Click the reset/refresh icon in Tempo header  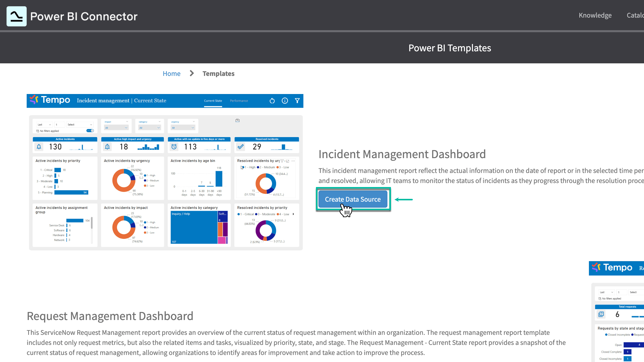272,101
